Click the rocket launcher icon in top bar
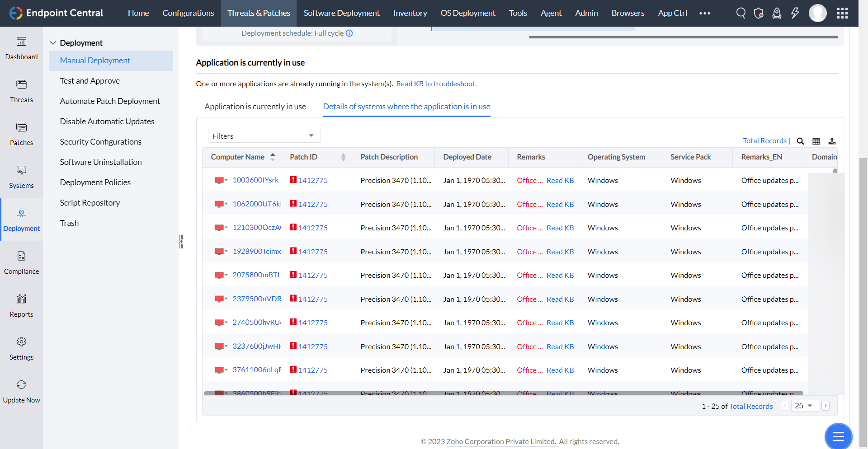The height and width of the screenshot is (449, 868). [777, 13]
